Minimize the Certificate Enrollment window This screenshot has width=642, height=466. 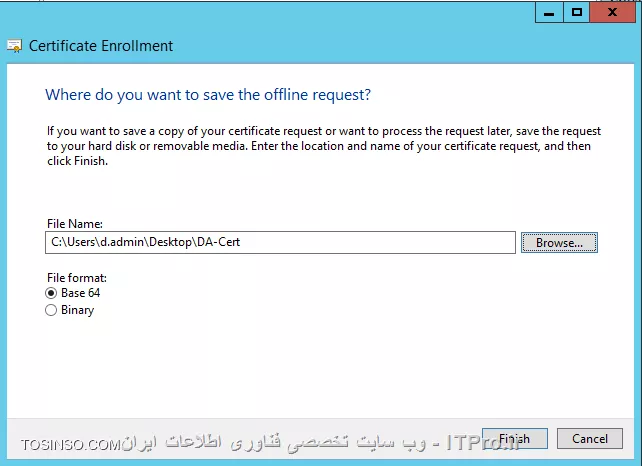(549, 13)
